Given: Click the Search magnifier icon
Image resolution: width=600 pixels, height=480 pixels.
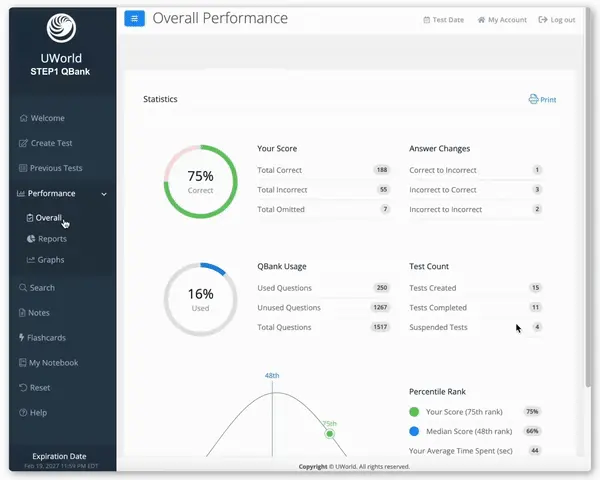Looking at the screenshot, I should [x=23, y=287].
